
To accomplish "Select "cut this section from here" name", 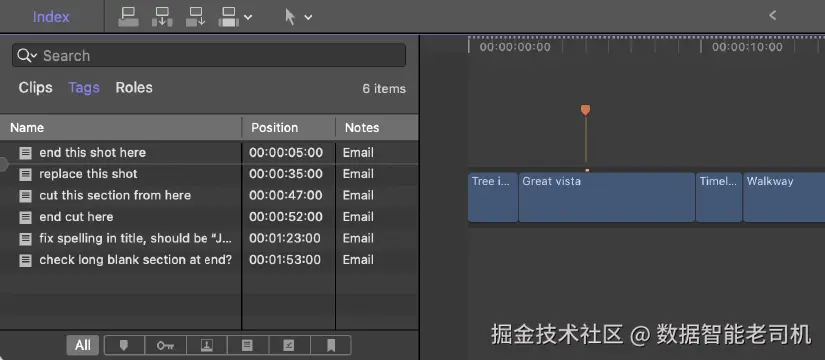I will tap(115, 195).
